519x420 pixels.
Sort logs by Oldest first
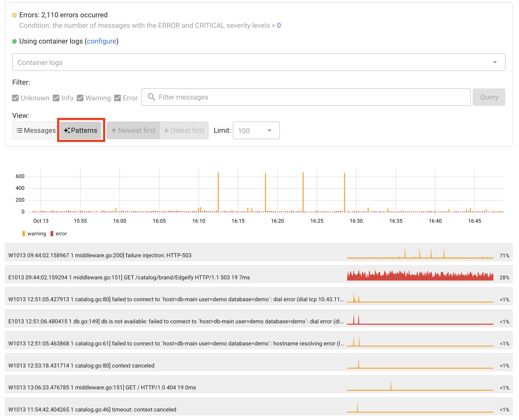[184, 130]
